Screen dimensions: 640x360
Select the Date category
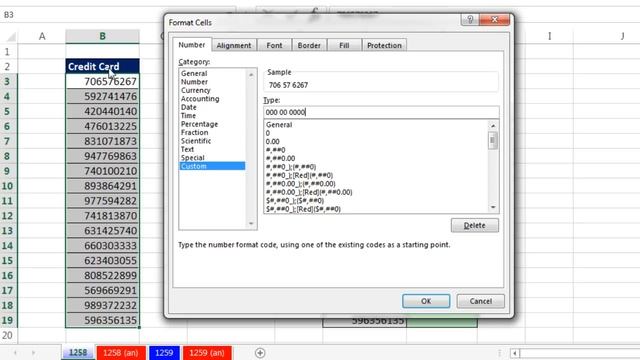[x=189, y=107]
